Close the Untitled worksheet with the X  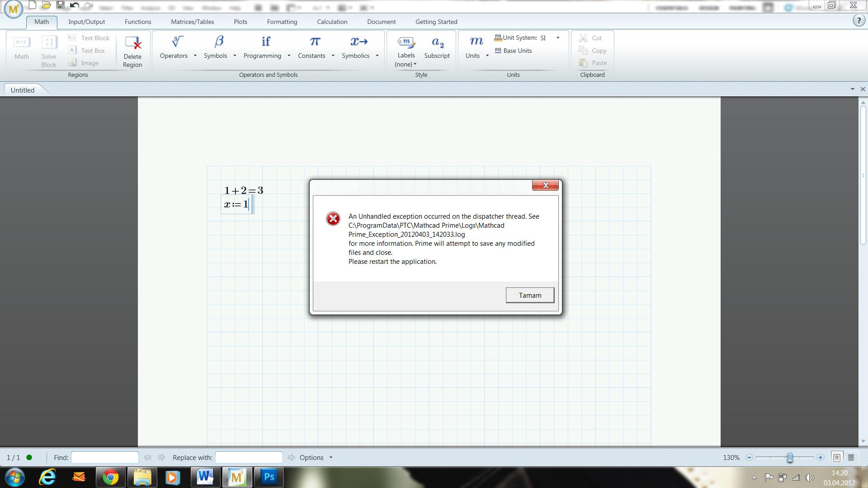[x=862, y=89]
